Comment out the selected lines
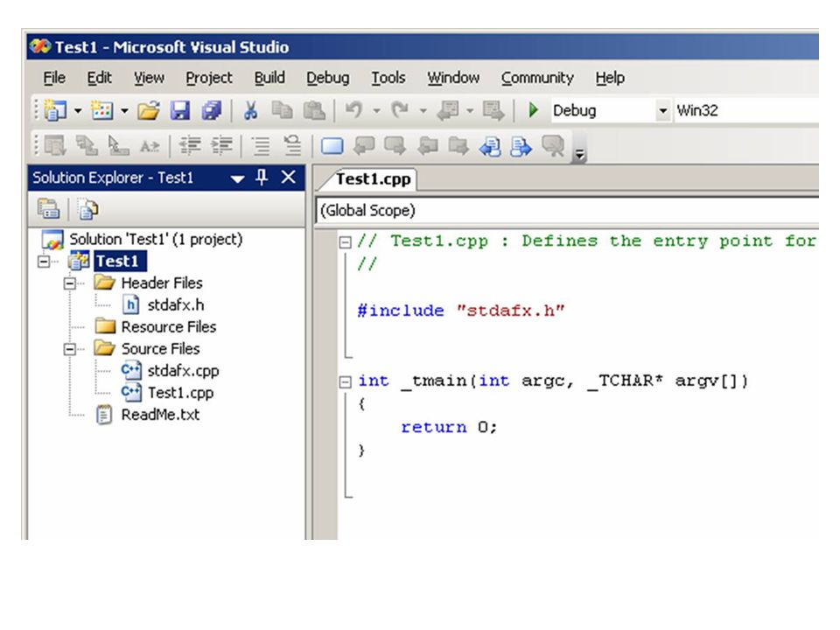The width and height of the screenshot is (840, 630). tap(261, 146)
